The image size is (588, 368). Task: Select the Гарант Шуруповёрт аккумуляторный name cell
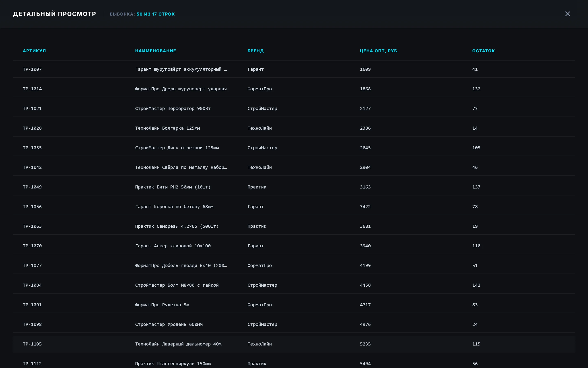181,69
